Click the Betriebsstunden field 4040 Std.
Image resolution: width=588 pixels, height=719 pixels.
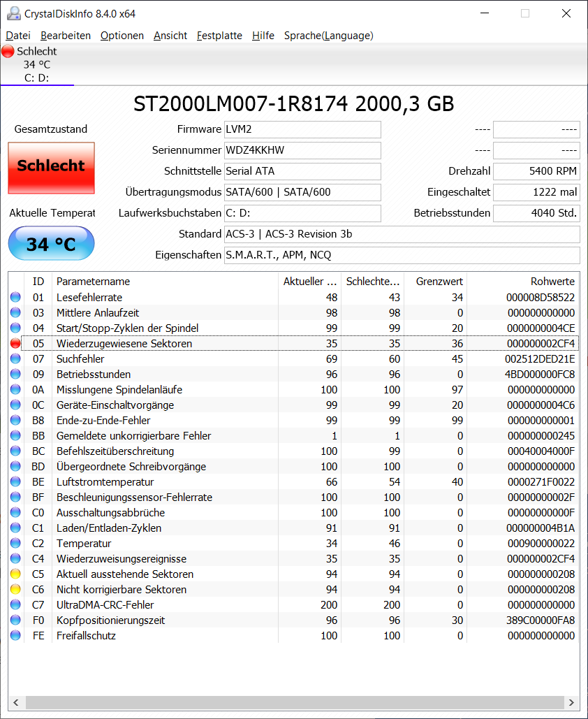coord(536,213)
